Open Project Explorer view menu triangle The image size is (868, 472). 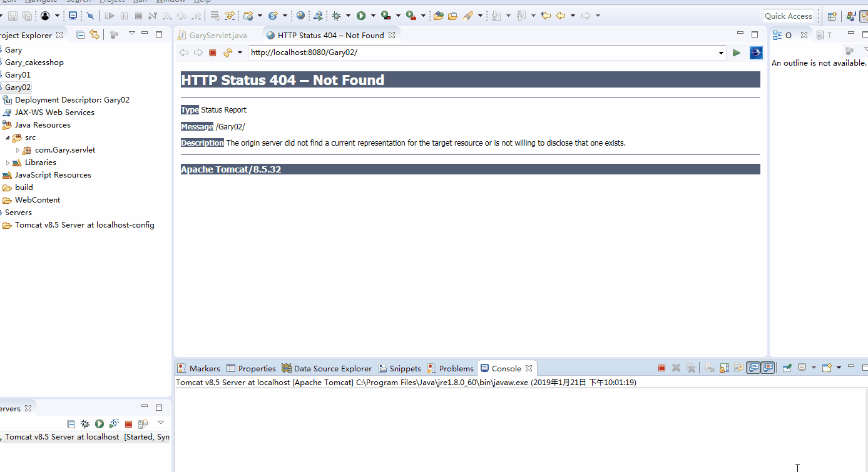click(x=132, y=34)
